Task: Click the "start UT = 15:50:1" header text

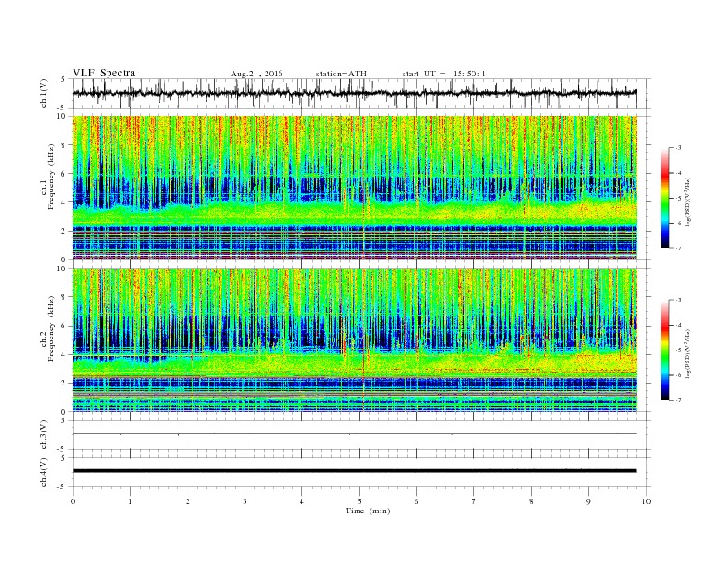Action: click(x=444, y=74)
